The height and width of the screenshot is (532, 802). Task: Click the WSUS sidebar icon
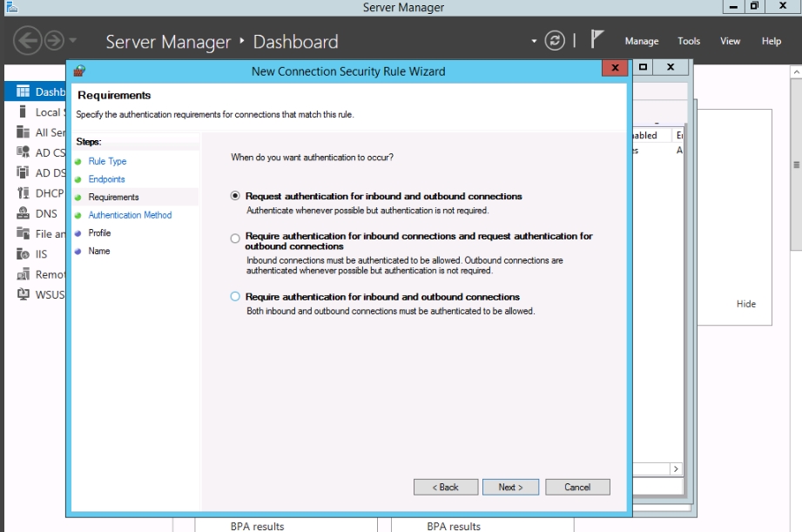24,294
